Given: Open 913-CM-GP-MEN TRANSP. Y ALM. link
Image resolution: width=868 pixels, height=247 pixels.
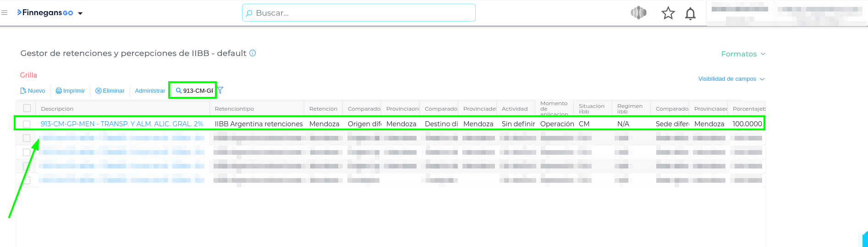Looking at the screenshot, I should [122, 124].
